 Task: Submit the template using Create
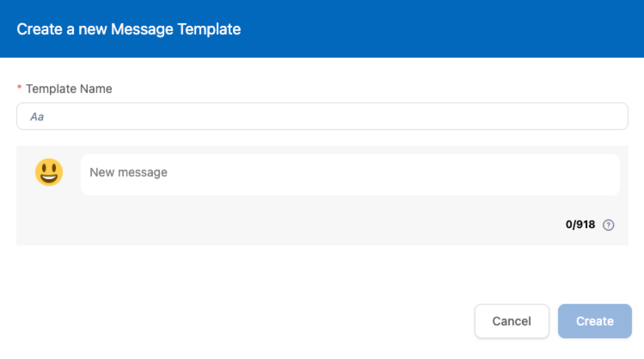point(595,321)
